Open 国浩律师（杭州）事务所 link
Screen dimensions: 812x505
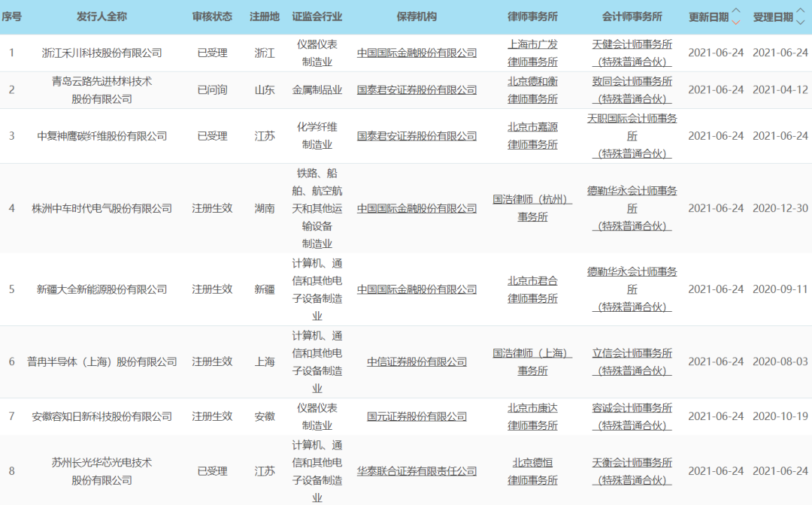532,208
